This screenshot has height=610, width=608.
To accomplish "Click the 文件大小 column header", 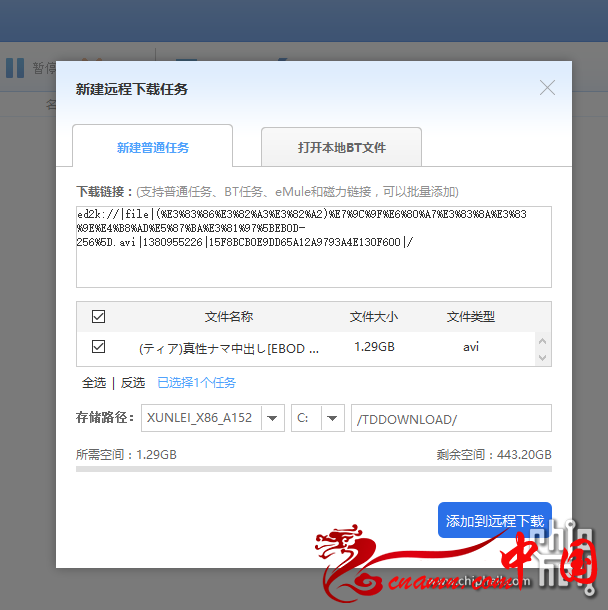I will pyautogui.click(x=373, y=317).
